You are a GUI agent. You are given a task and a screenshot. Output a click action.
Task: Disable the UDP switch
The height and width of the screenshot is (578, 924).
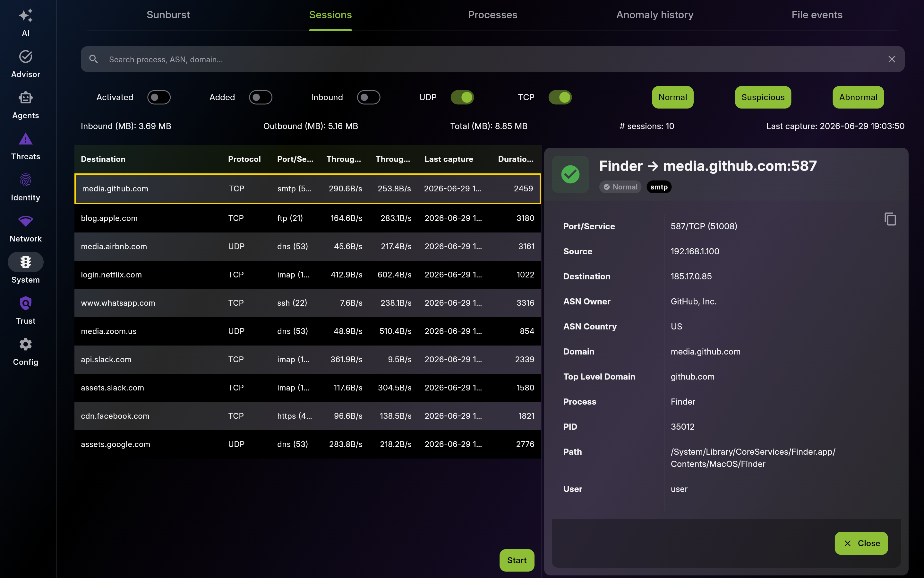(x=462, y=98)
